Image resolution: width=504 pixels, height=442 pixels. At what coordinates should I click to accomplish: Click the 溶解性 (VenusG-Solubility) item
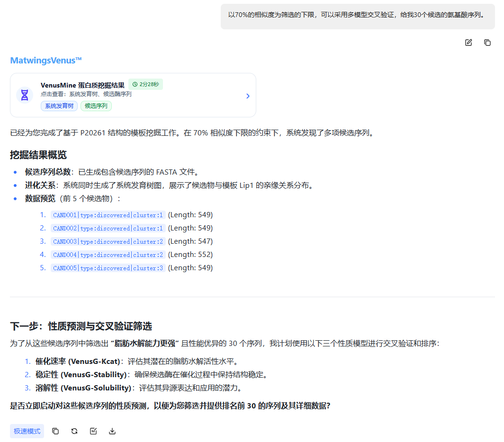(x=139, y=388)
